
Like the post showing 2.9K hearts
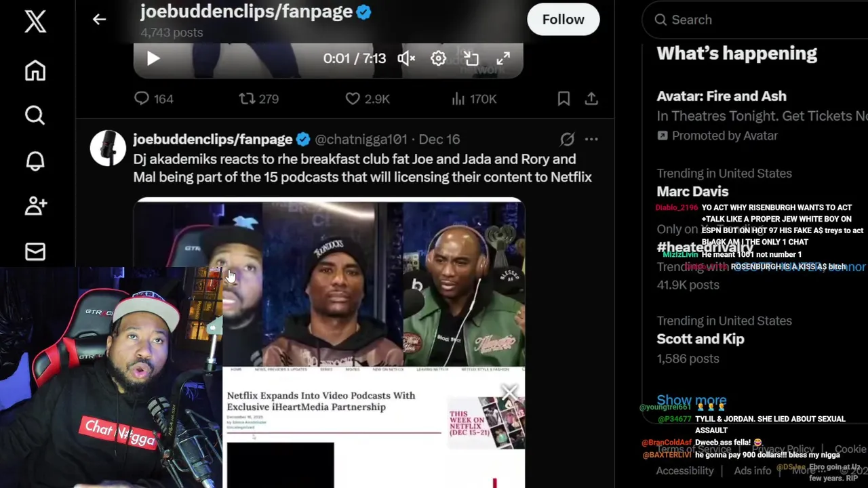(x=368, y=99)
